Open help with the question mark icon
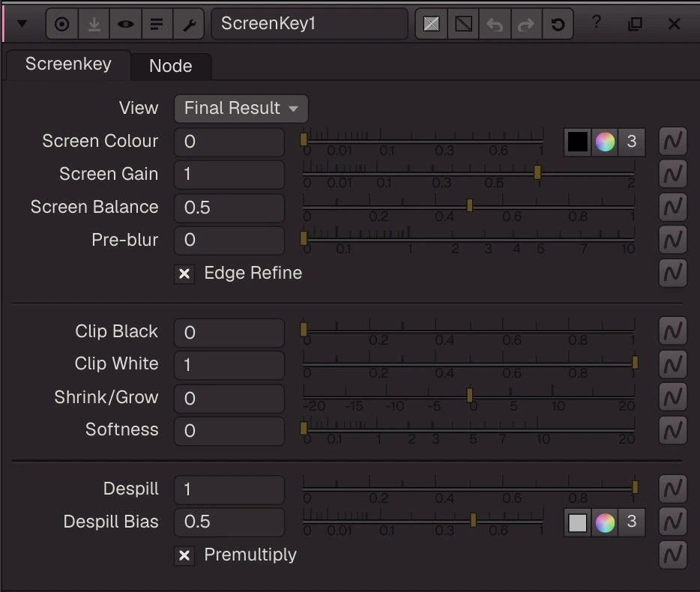The image size is (700, 592). (x=597, y=22)
